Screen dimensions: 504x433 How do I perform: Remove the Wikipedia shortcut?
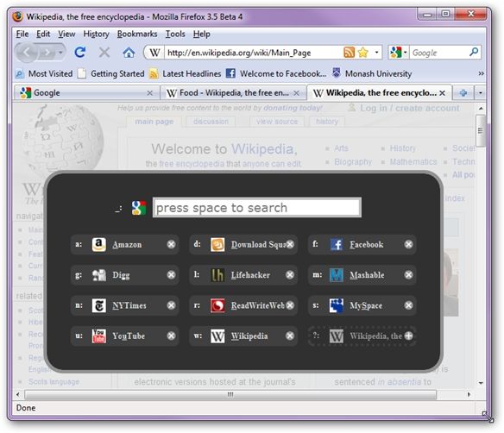pos(290,336)
